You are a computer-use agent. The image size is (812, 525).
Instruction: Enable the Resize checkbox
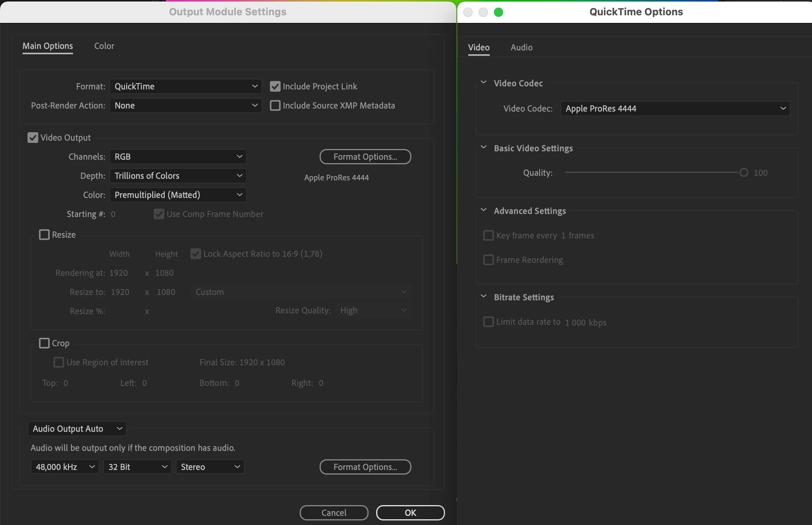click(x=44, y=235)
